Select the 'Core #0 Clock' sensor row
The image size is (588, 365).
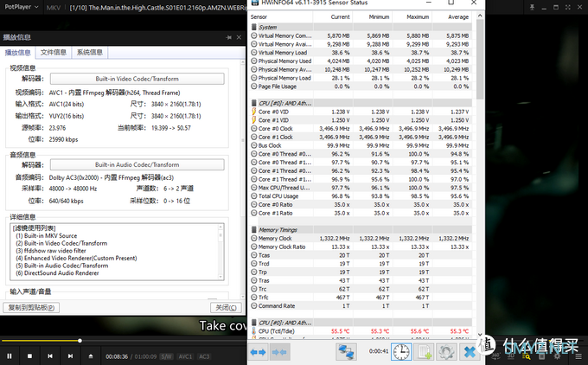point(361,128)
